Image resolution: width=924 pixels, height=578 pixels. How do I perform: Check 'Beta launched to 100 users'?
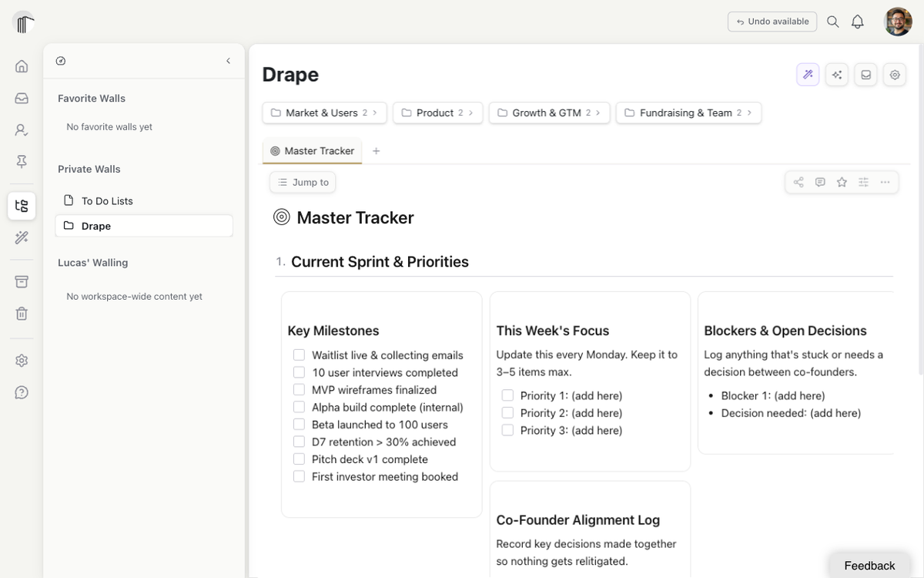tap(299, 425)
